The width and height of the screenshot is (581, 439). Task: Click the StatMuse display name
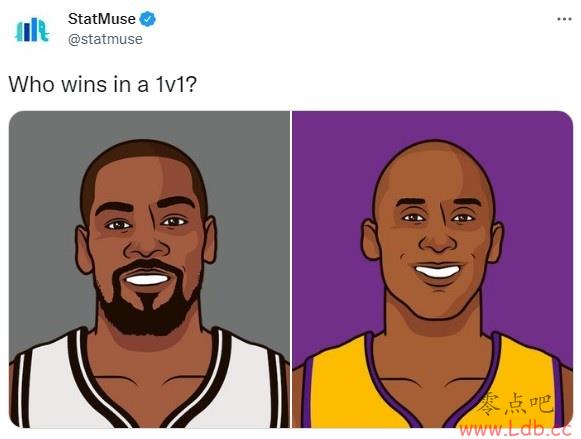[102, 19]
